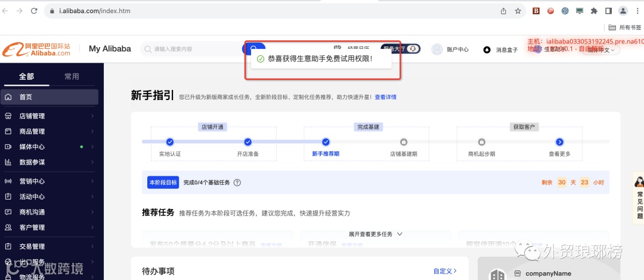Screen dimensions: 644x280
Task: Click the companyName text
Action: click(549, 273)
